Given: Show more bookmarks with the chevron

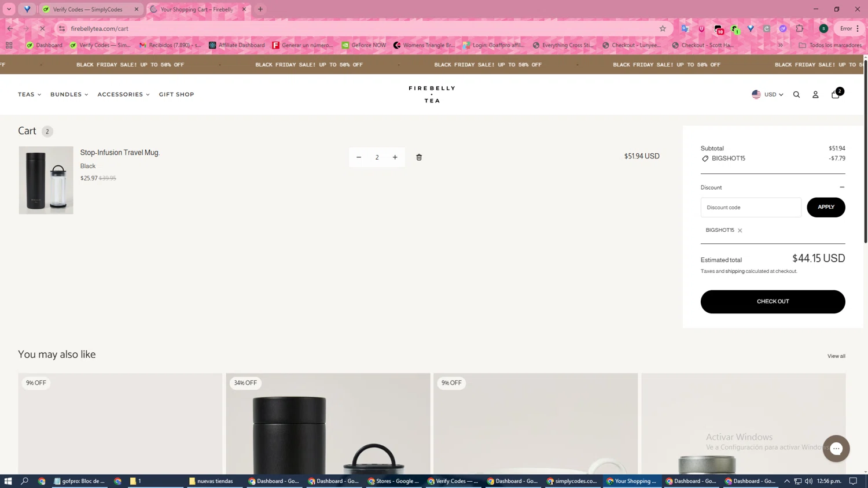Looking at the screenshot, I should point(781,45).
